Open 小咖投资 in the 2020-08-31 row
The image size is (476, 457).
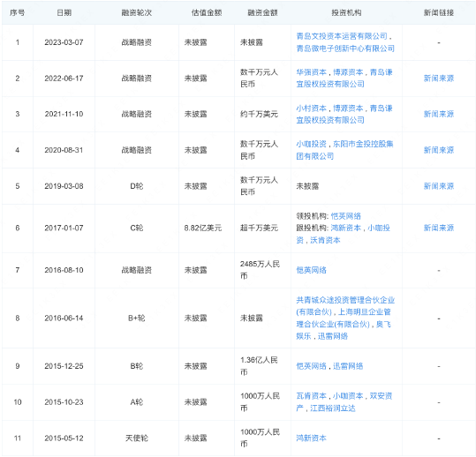pyautogui.click(x=311, y=144)
